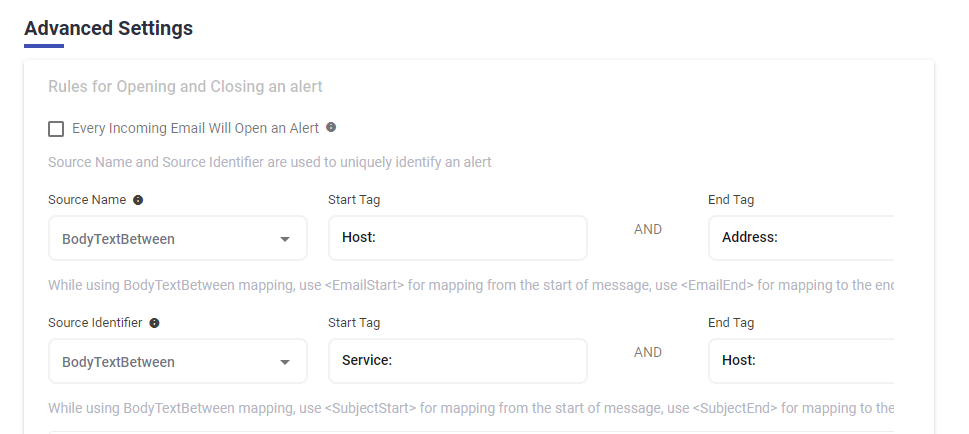This screenshot has height=434, width=969.
Task: Focus the Source Name Start Tag field
Action: point(457,238)
